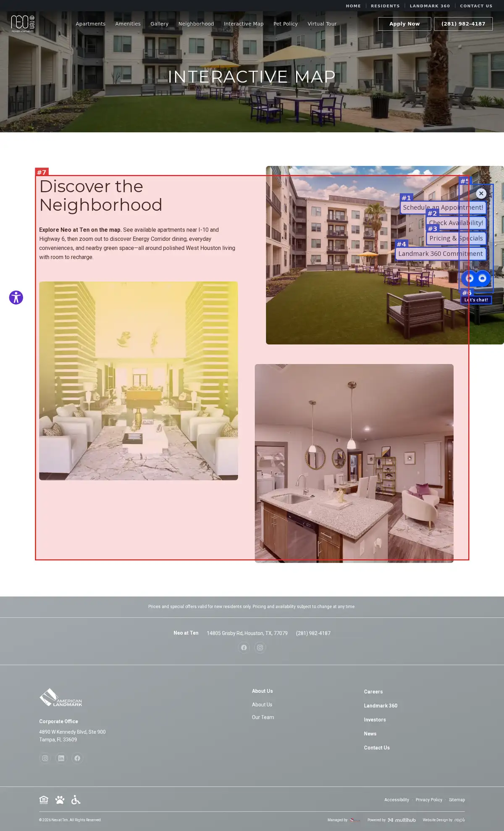Click the News footer link
The image size is (504, 831).
(x=370, y=734)
